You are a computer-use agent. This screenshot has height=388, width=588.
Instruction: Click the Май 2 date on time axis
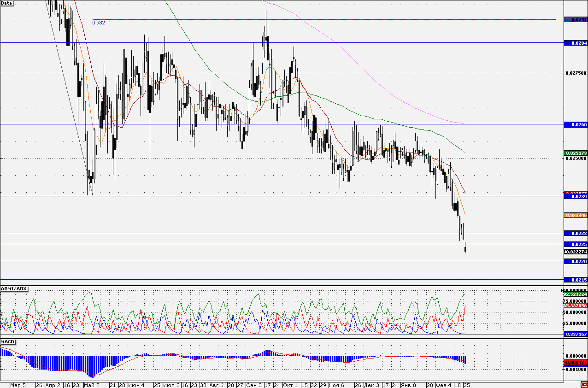[x=91, y=385]
